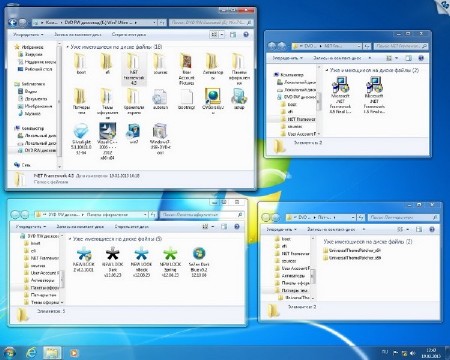Toggle preview pane in the main DVD window
Image resolution: width=450 pixels, height=360 pixels.
(x=233, y=34)
